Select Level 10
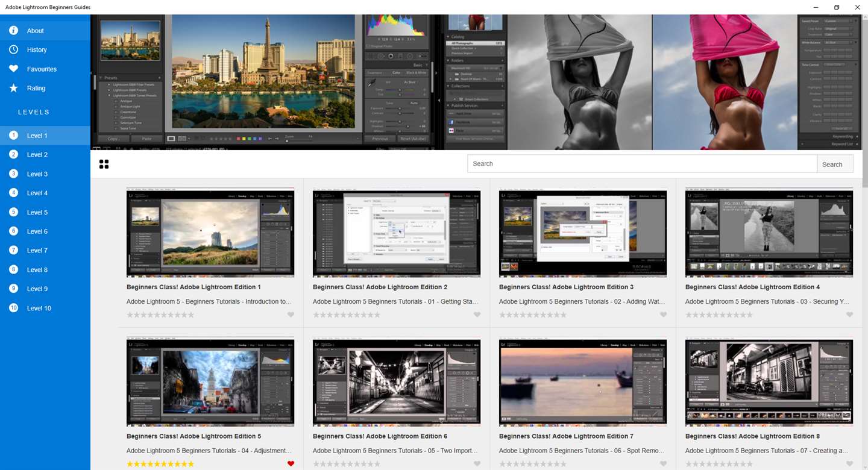 pyautogui.click(x=45, y=308)
